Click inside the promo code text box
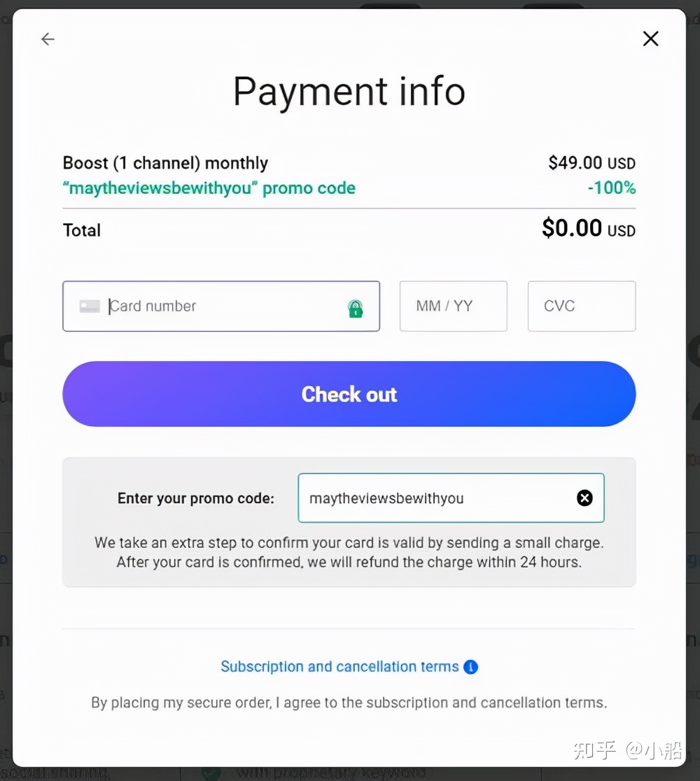Viewport: 700px width, 781px height. [434, 498]
